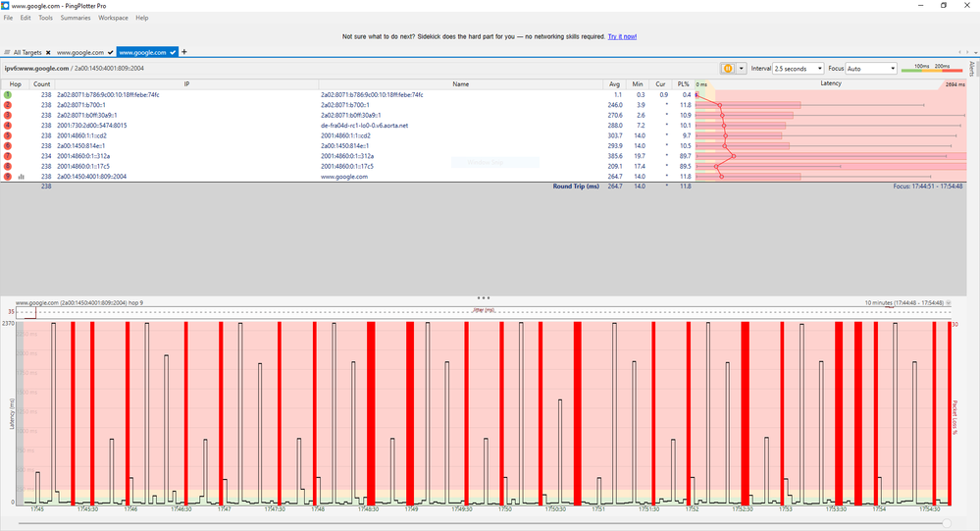Switch to the All Targets tab
980x531 pixels.
pyautogui.click(x=27, y=53)
